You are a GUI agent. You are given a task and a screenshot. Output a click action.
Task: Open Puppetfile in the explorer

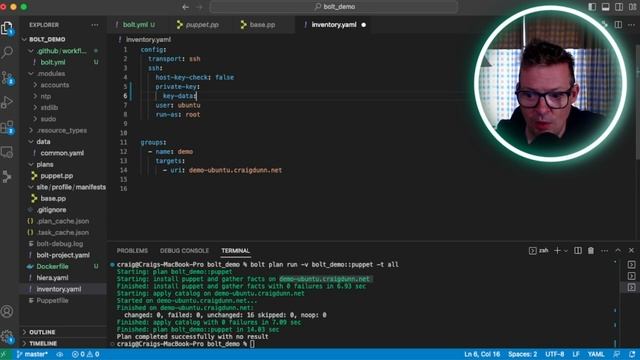click(52, 300)
